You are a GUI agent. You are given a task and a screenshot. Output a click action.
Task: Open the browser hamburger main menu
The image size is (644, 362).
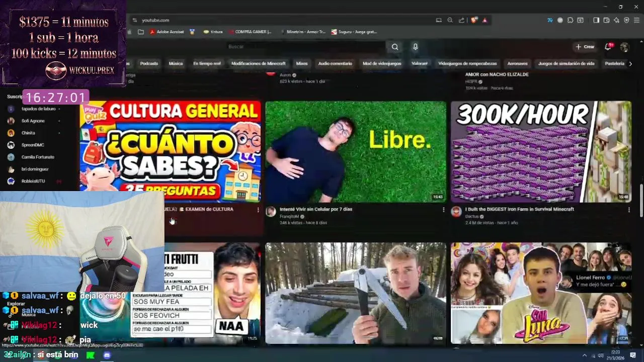pos(636,20)
